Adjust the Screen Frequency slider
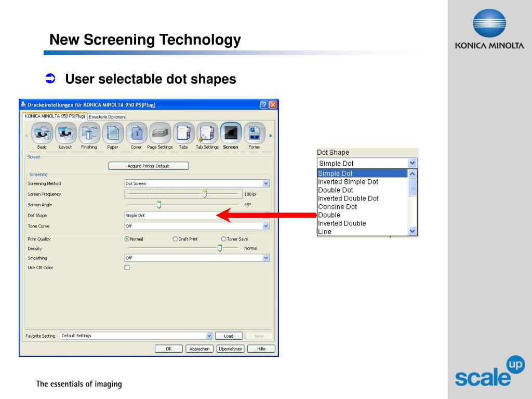The image size is (532, 399). 205,194
